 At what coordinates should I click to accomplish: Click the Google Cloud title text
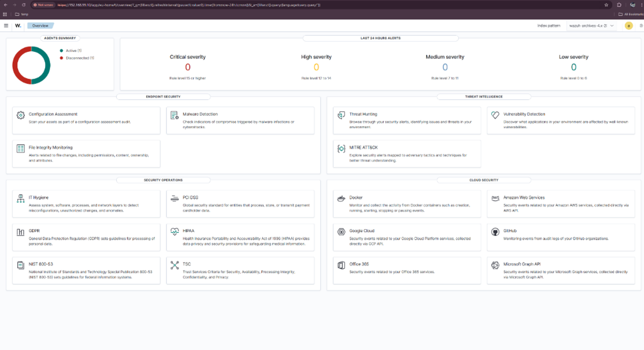coord(362,231)
